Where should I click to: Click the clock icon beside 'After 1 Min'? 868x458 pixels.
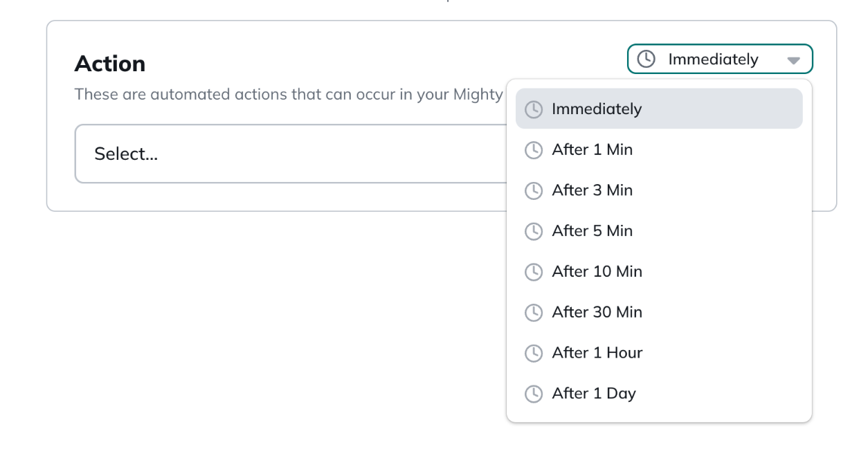pyautogui.click(x=533, y=150)
